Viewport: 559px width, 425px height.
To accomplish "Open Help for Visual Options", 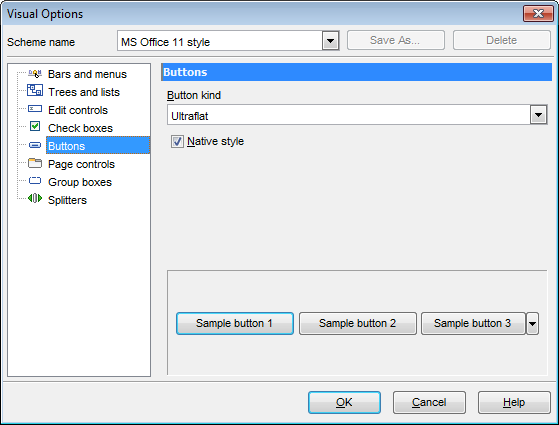I will (514, 403).
